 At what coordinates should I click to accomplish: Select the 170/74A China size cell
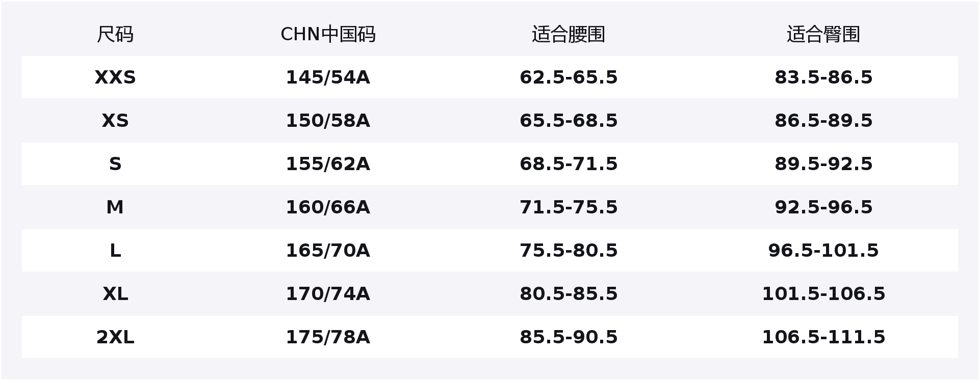pyautogui.click(x=328, y=294)
